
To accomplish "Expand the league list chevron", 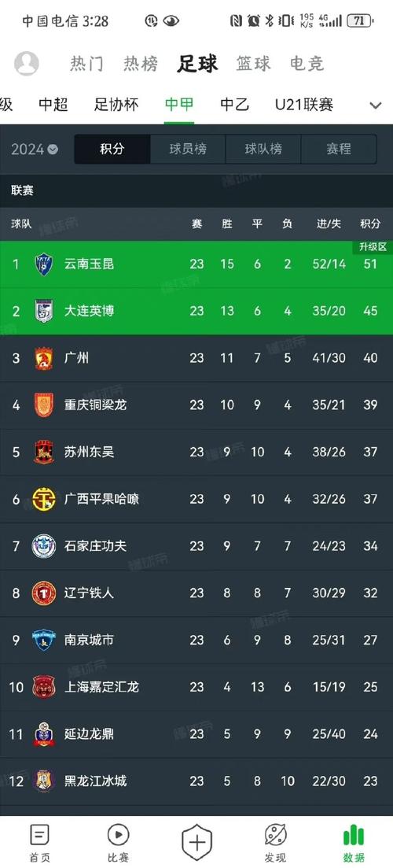I will 375,105.
